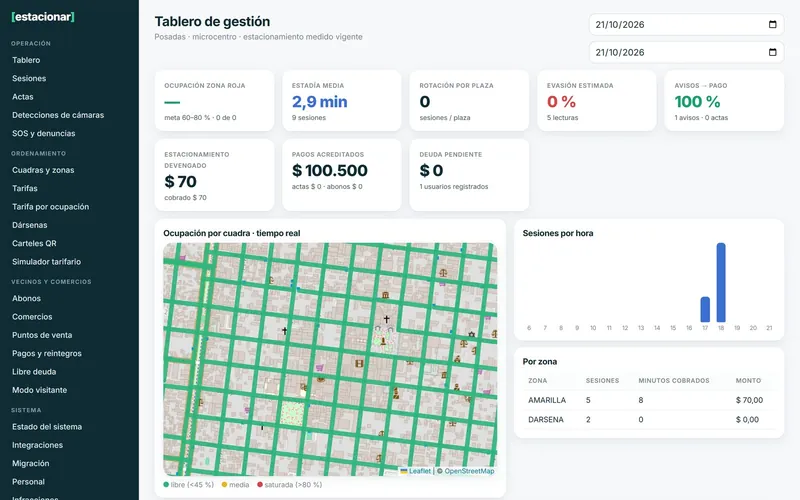Image resolution: width=800 pixels, height=500 pixels.
Task: Click the tall 18h bar in chart
Action: tap(721, 282)
